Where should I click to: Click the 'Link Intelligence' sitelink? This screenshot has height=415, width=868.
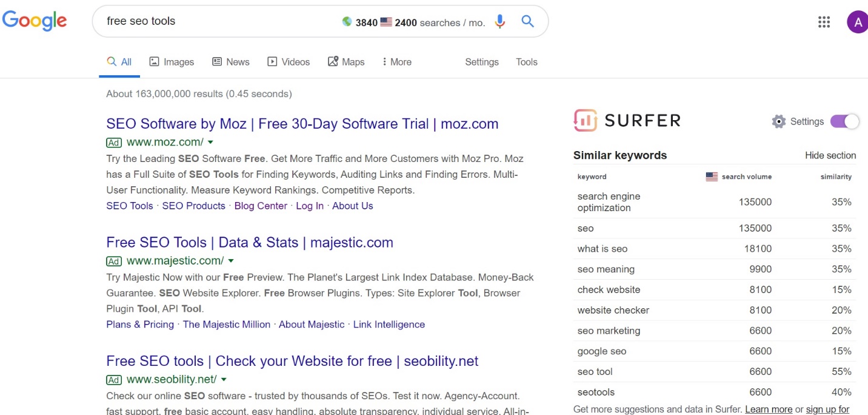click(389, 325)
